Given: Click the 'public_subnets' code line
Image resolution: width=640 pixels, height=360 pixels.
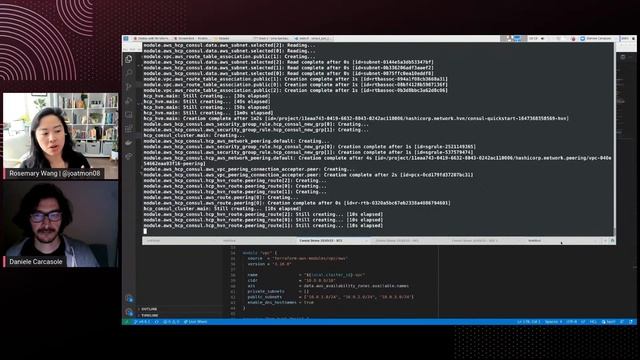Looking at the screenshot, I should click(330, 297).
